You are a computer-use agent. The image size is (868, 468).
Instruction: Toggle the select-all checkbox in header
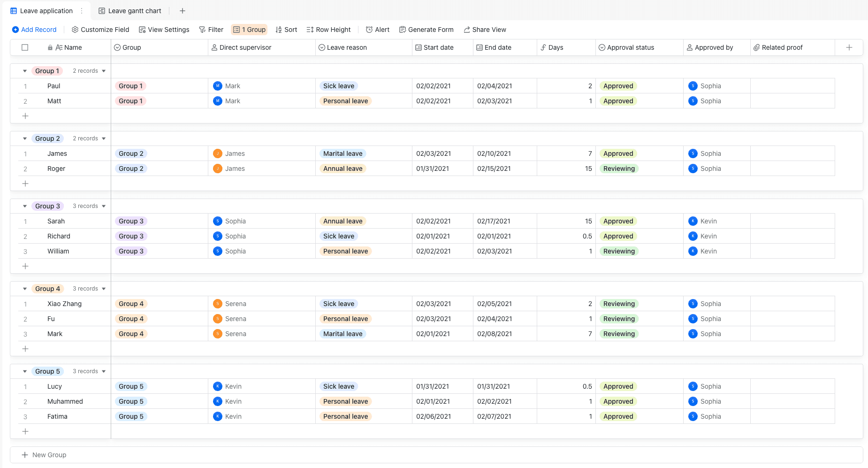[25, 47]
